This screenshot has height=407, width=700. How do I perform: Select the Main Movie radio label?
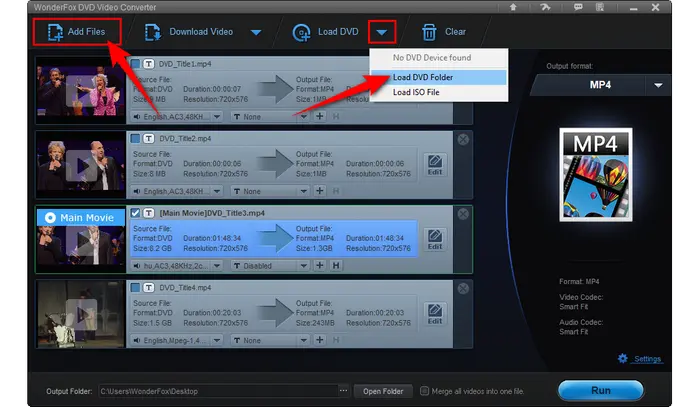coord(80,217)
